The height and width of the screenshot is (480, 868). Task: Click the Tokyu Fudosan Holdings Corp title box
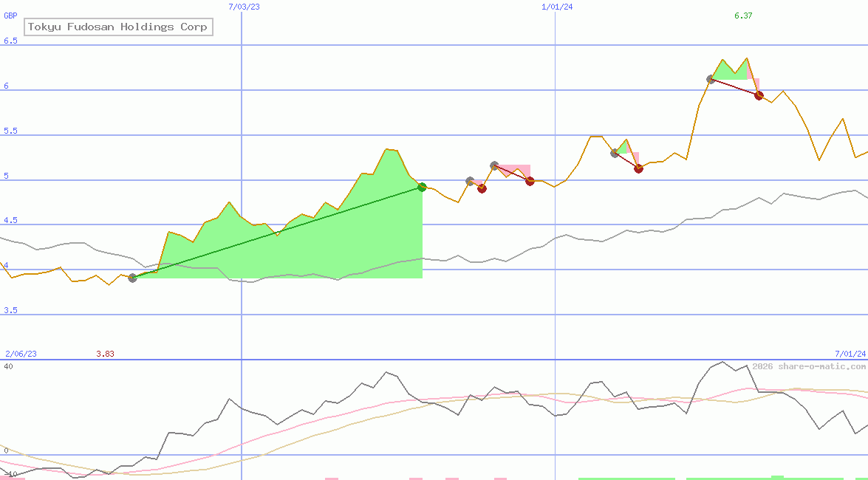click(x=117, y=27)
